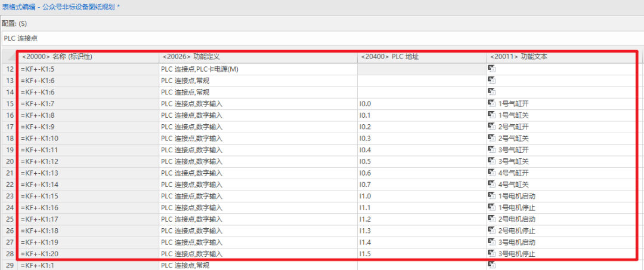Click the PLC address cell I0.2
Image resolution: width=644 pixels, height=270 pixels.
(x=422, y=127)
